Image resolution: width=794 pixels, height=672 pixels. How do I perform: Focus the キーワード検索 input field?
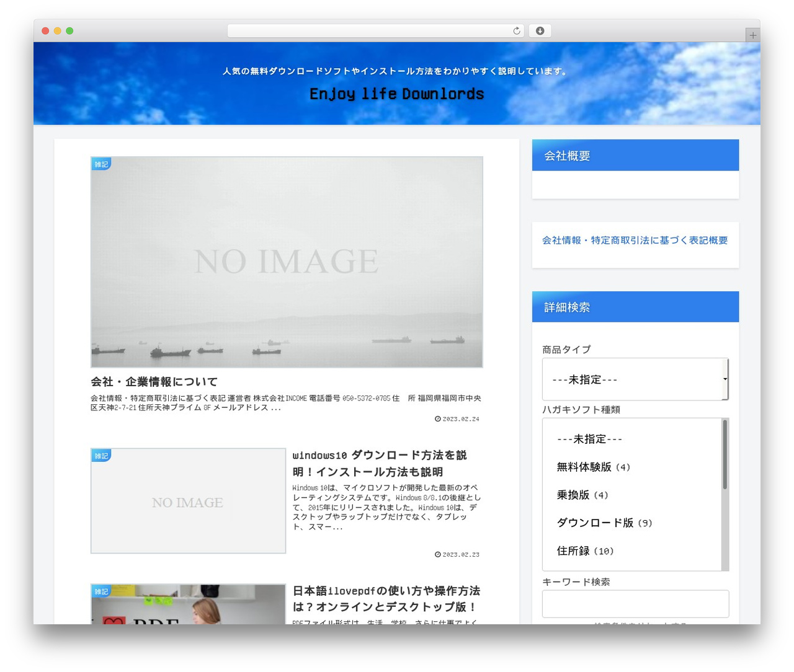coord(635,604)
